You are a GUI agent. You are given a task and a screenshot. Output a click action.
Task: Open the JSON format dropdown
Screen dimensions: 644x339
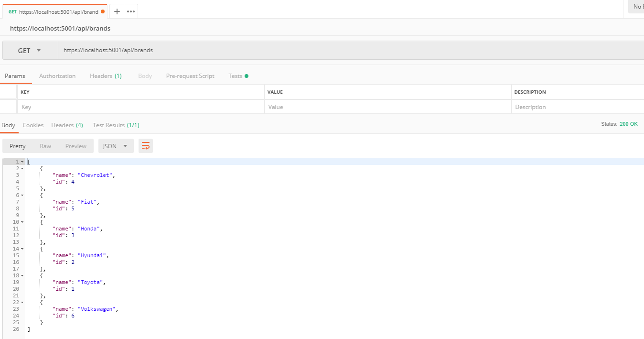tap(116, 146)
